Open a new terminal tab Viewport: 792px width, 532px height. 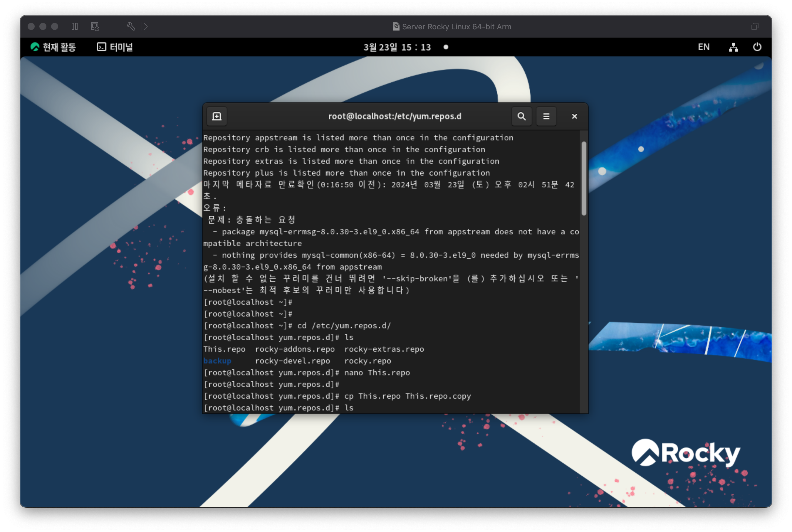click(x=217, y=116)
